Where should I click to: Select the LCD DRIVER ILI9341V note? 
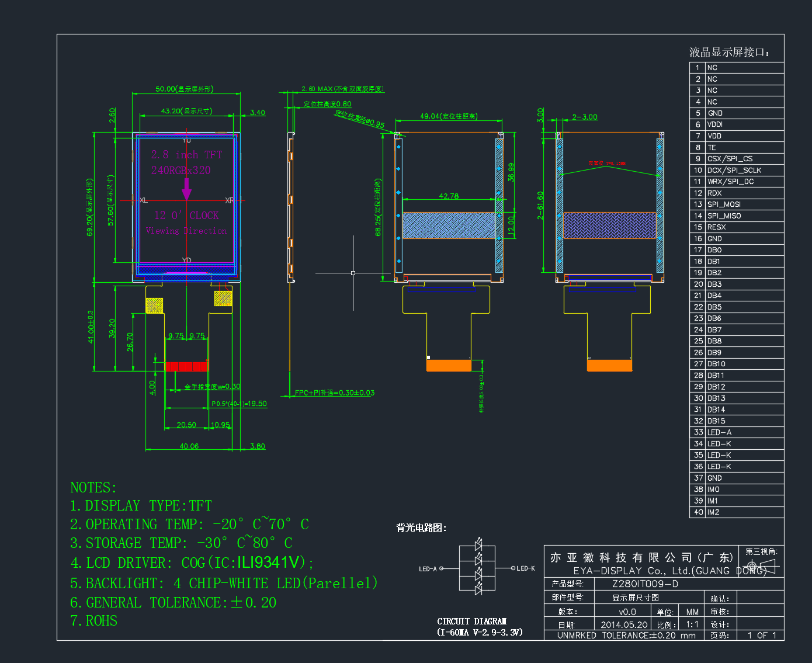(192, 563)
